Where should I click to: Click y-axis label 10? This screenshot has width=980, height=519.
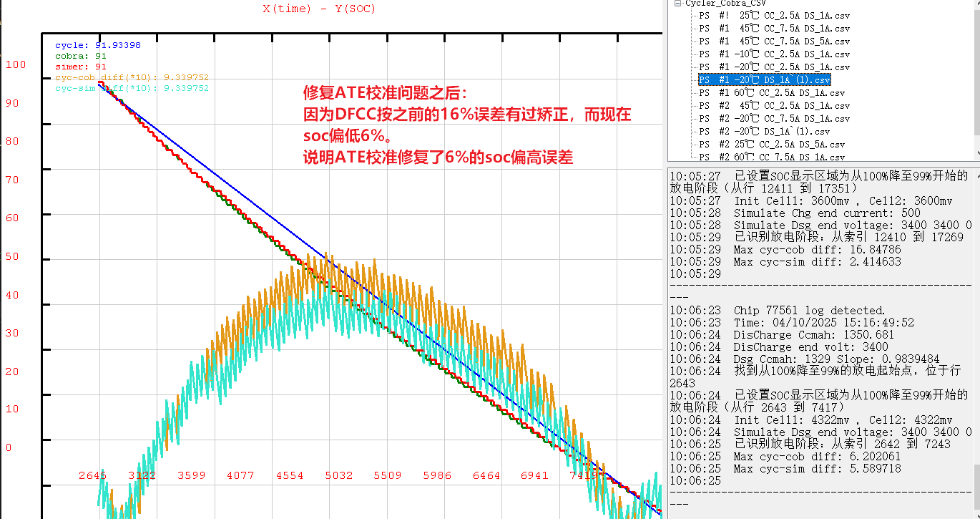click(13, 409)
